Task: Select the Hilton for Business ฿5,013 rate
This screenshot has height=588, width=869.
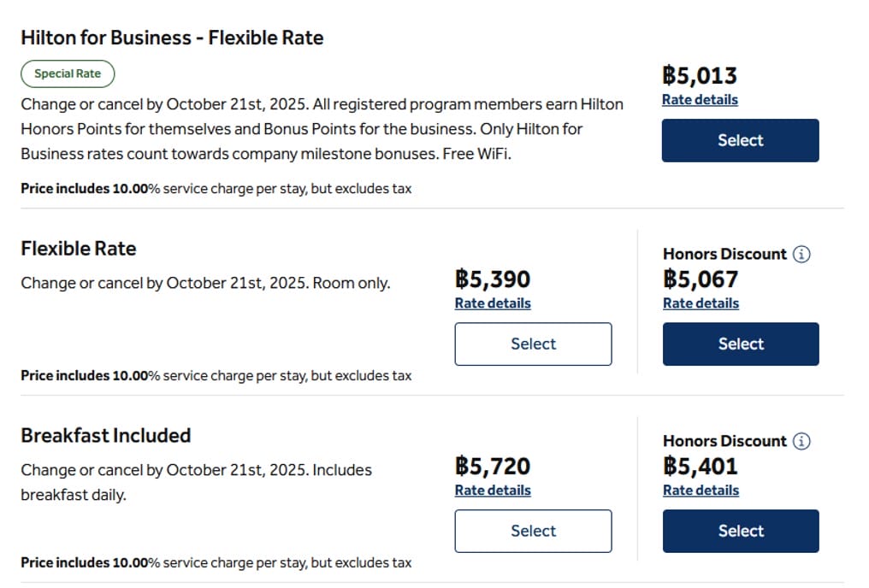Action: (740, 140)
